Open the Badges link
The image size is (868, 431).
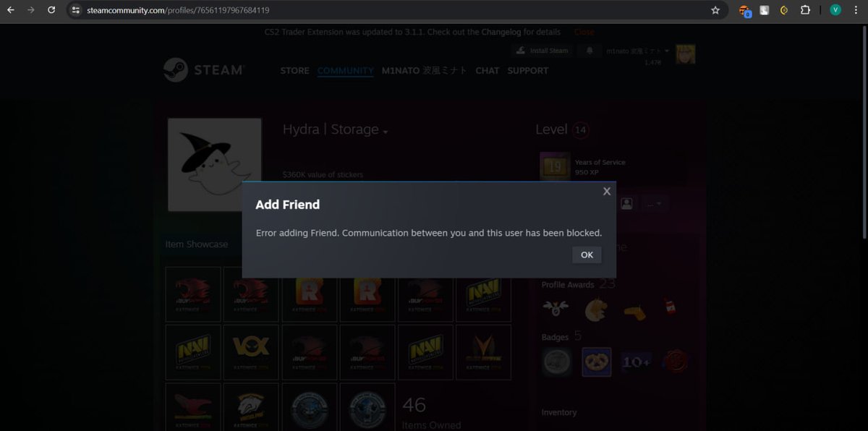point(556,337)
